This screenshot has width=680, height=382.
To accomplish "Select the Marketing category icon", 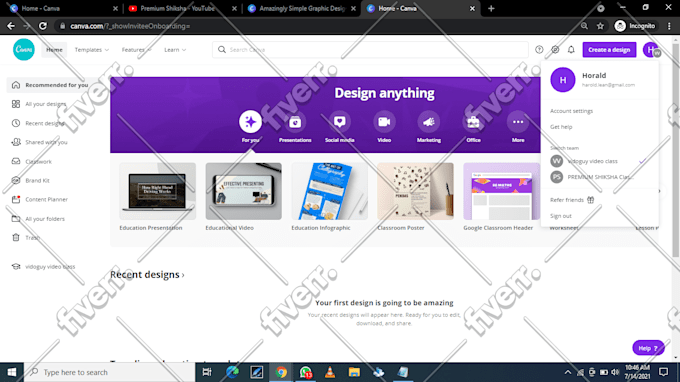I will tap(429, 122).
